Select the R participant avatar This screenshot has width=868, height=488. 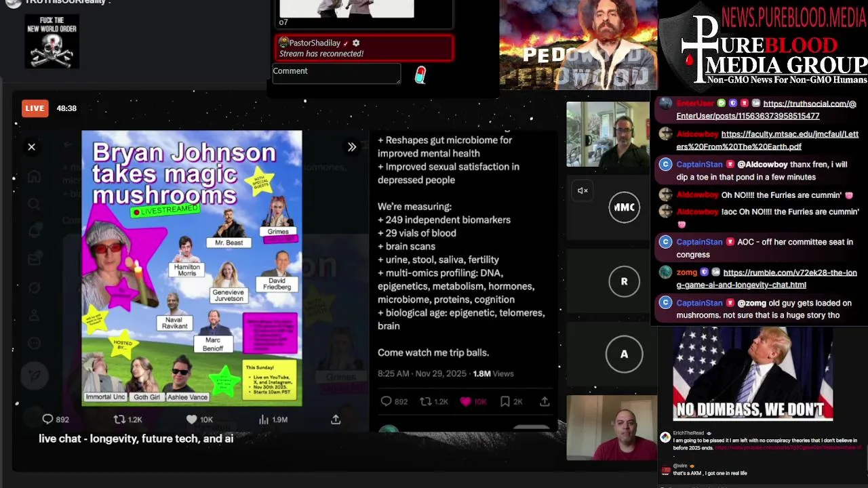pyautogui.click(x=624, y=281)
